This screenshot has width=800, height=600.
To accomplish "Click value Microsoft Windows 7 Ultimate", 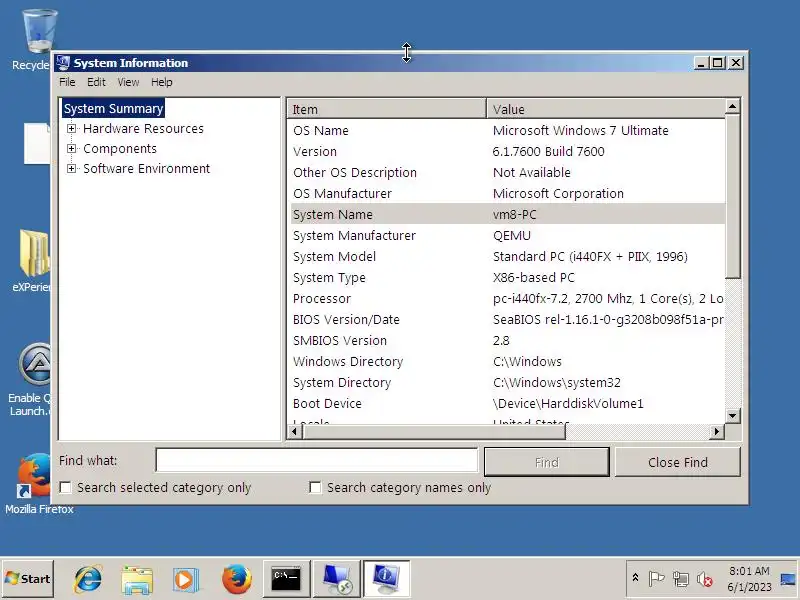I will pos(581,131).
